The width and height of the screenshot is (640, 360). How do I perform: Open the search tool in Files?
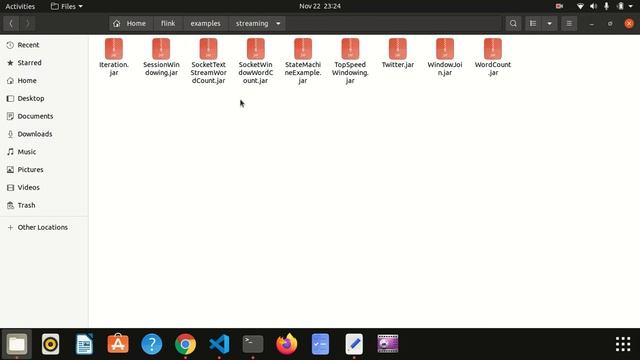513,24
